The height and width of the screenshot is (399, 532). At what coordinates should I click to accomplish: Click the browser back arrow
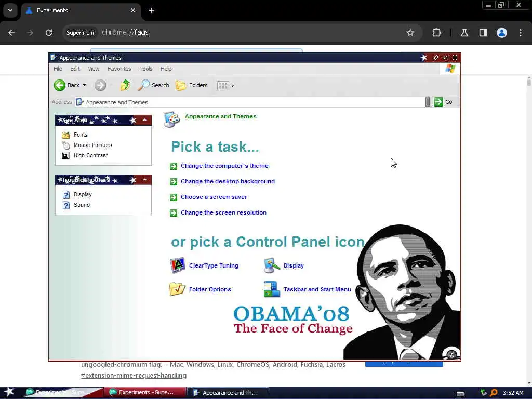pos(11,33)
